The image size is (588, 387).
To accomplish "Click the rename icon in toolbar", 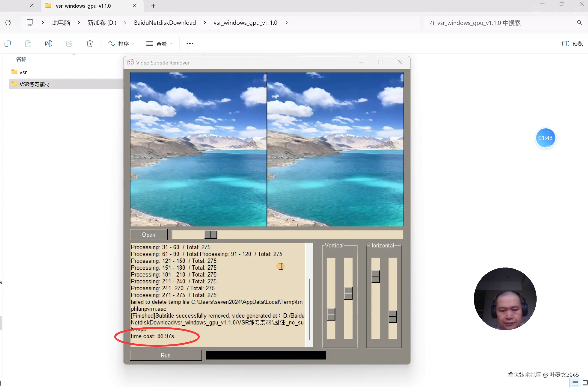I will (48, 44).
